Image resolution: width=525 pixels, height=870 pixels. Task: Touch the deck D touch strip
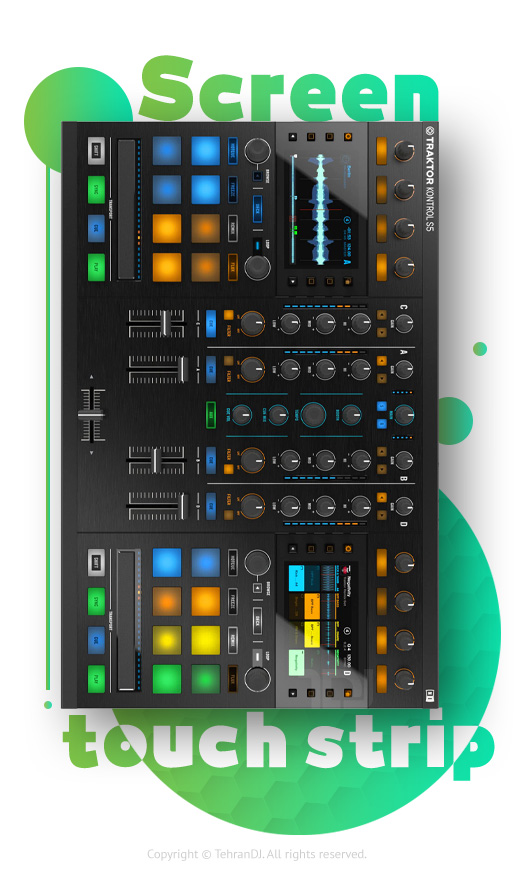(127, 620)
